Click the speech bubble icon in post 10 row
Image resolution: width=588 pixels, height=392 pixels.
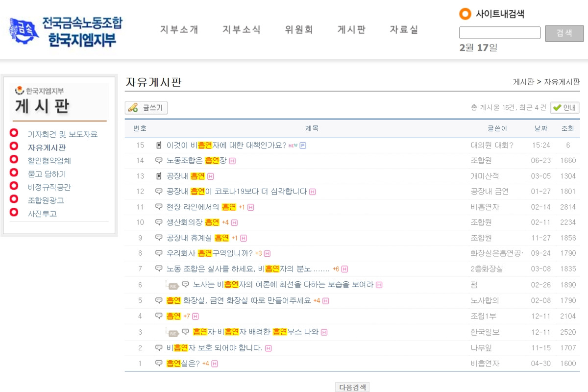click(x=159, y=222)
